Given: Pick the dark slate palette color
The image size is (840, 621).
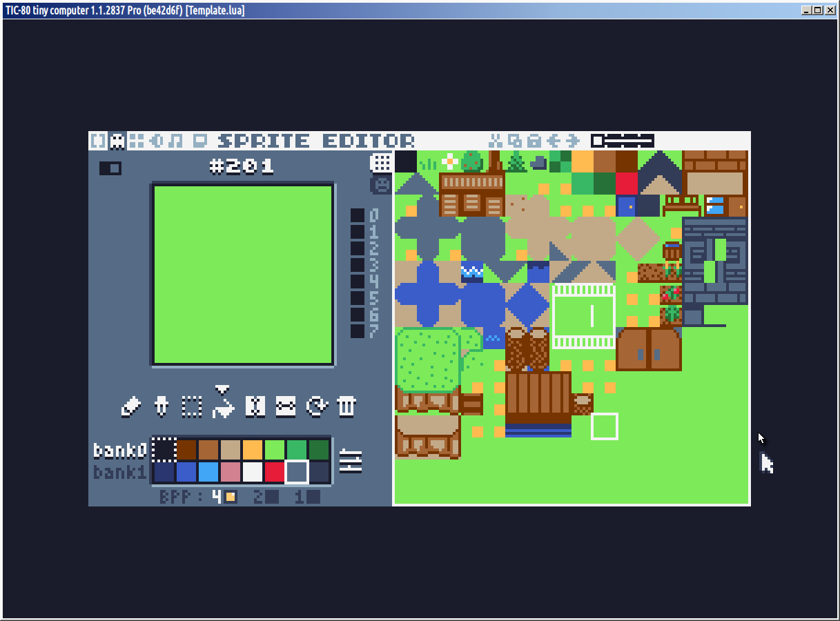Looking at the screenshot, I should [x=319, y=472].
